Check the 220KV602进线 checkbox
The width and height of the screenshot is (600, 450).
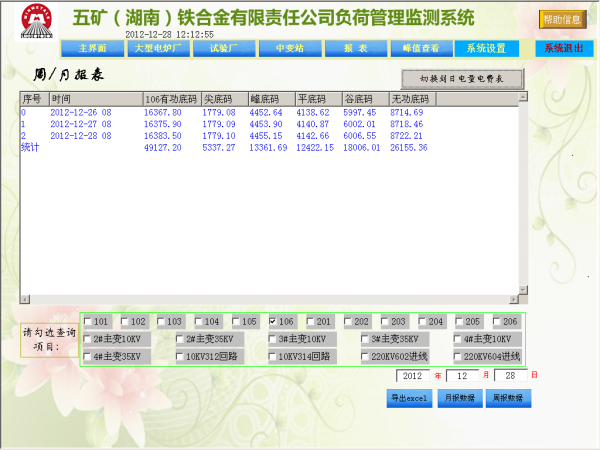[365, 356]
